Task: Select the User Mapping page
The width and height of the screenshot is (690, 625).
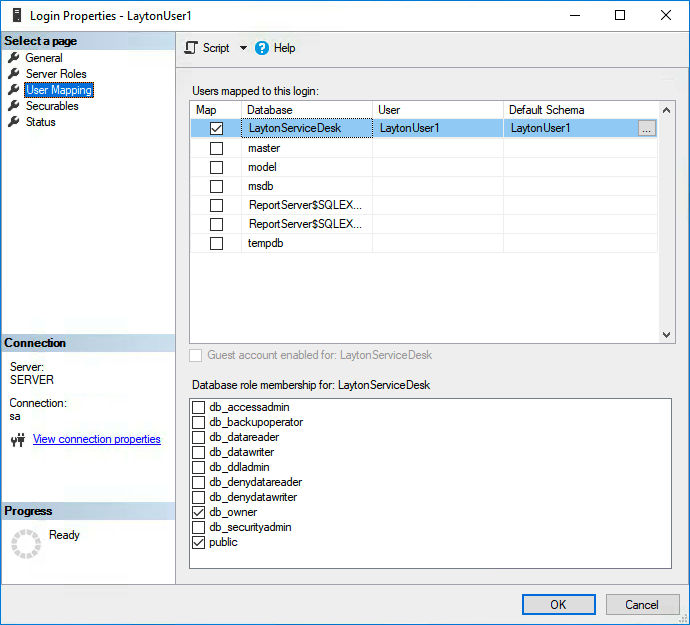Action: click(x=59, y=90)
